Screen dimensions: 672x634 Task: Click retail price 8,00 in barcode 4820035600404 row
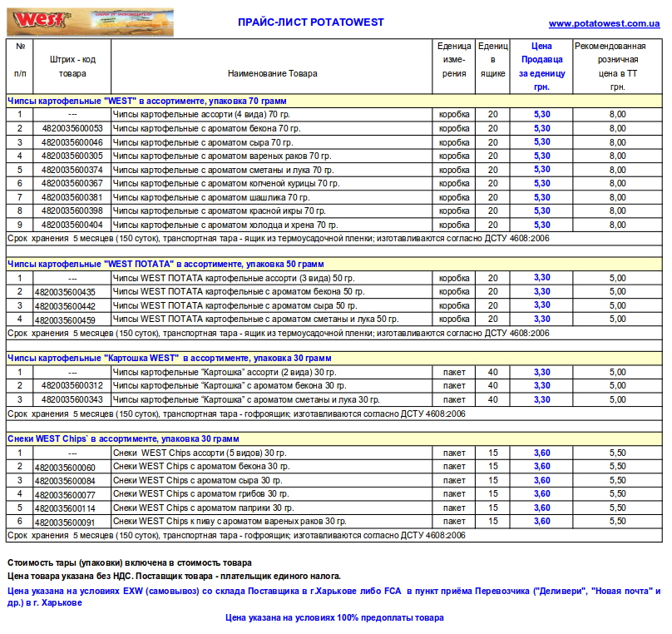(618, 225)
